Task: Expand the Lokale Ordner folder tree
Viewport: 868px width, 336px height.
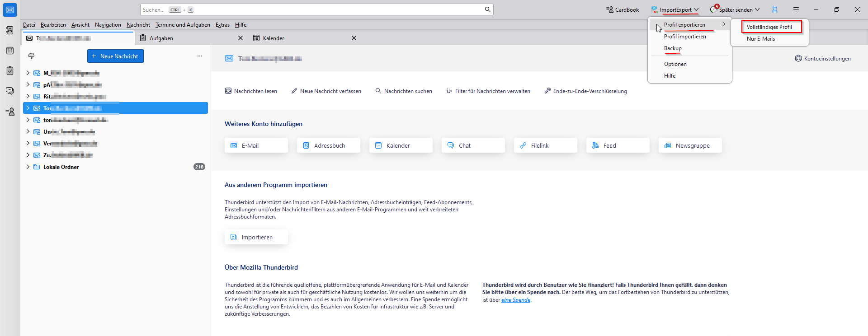Action: coord(28,167)
